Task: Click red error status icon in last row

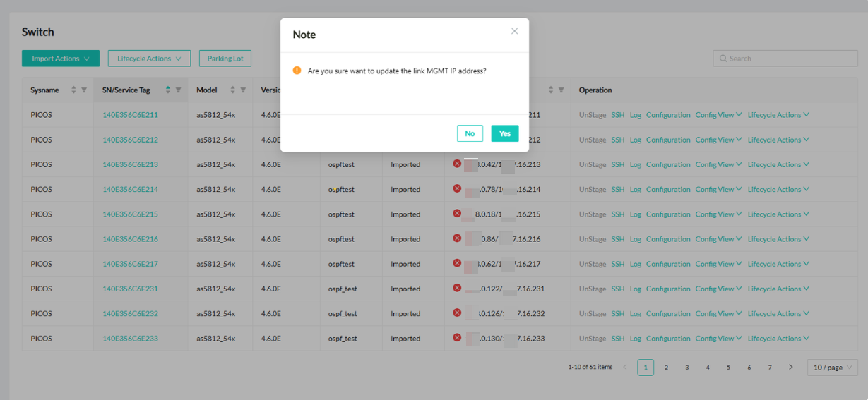Action: pos(457,338)
